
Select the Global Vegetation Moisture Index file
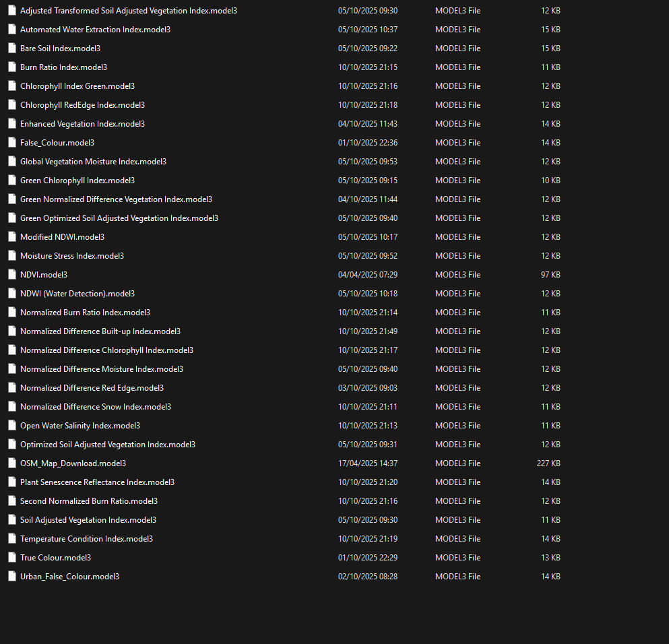[93, 161]
